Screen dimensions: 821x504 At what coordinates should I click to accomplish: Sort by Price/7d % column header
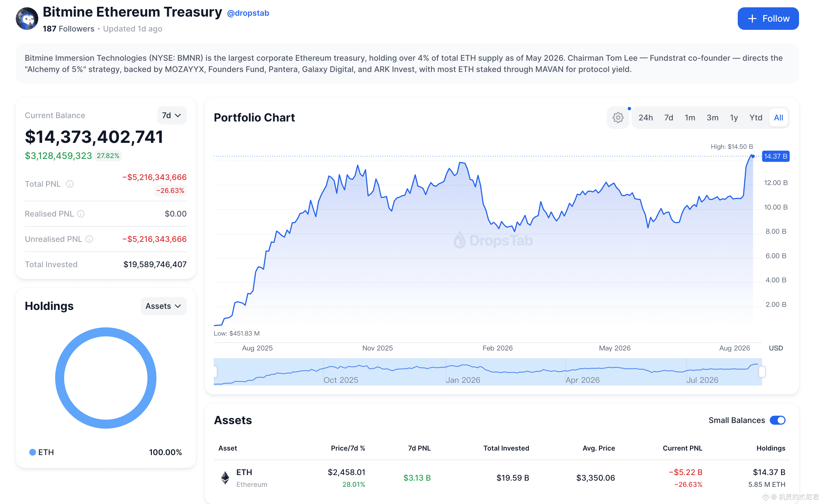(348, 448)
